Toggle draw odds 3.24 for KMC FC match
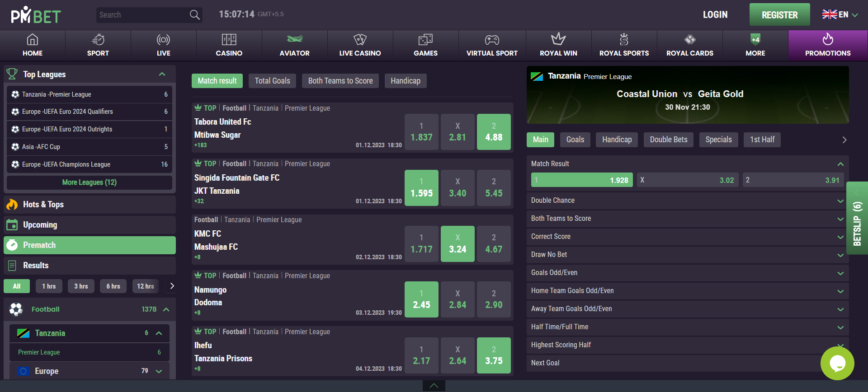 (458, 244)
